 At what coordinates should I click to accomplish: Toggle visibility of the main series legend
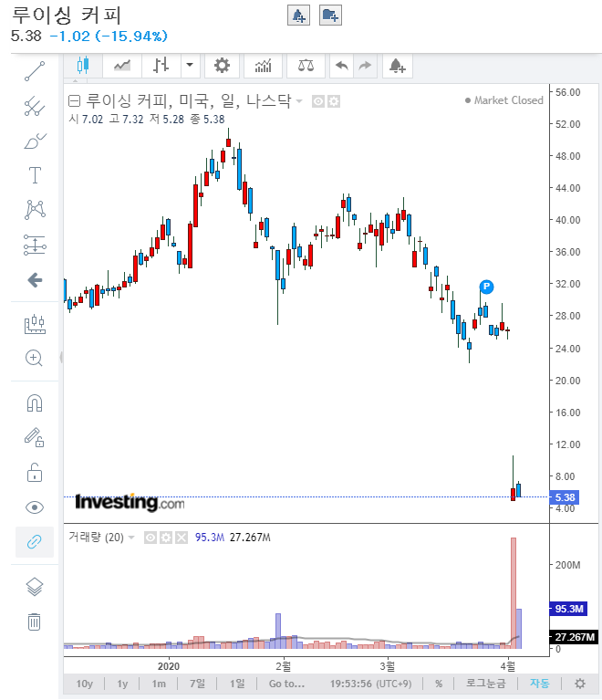317,101
